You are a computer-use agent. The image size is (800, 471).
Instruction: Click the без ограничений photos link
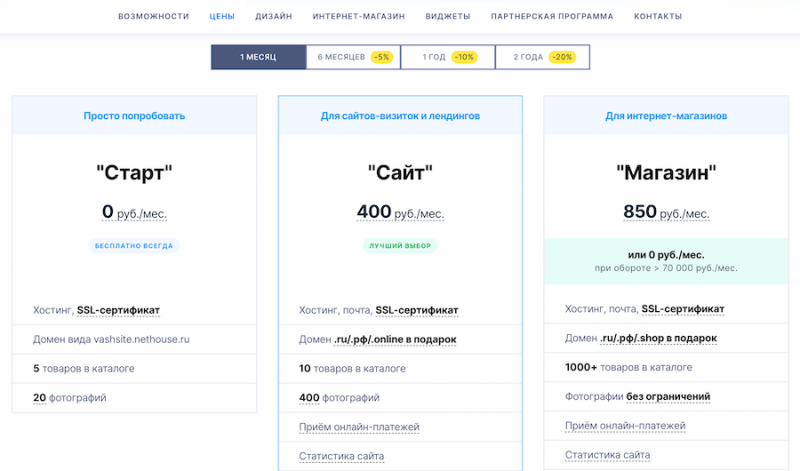(668, 398)
